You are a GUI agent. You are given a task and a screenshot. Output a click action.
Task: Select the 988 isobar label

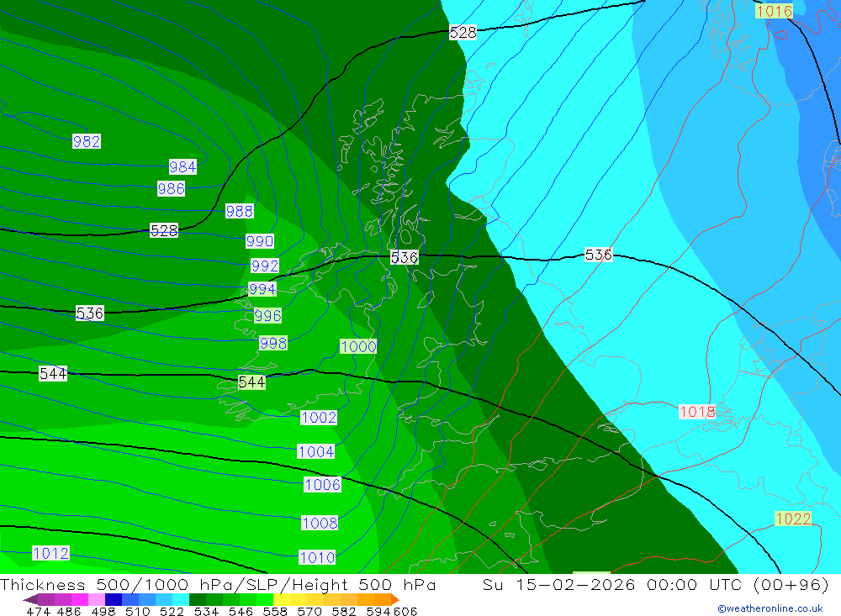(x=239, y=211)
